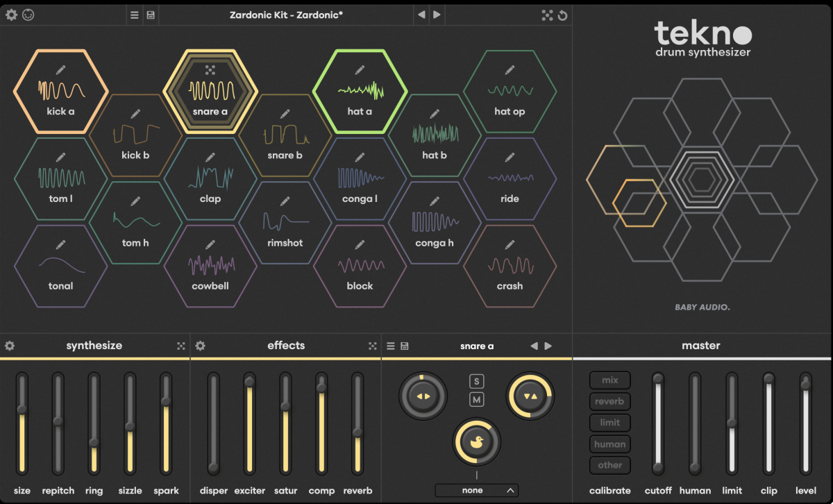Edit the hat a pad pencil icon
This screenshot has width=833, height=504.
click(x=360, y=69)
